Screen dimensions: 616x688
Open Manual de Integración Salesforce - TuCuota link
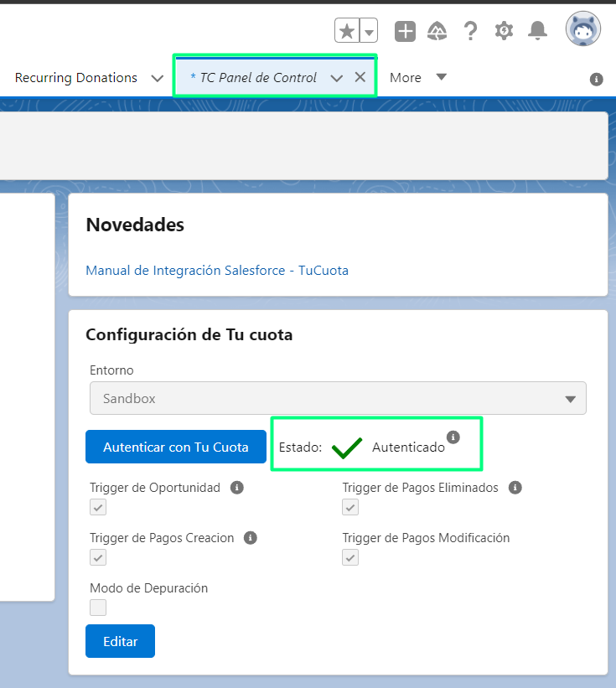(x=217, y=271)
